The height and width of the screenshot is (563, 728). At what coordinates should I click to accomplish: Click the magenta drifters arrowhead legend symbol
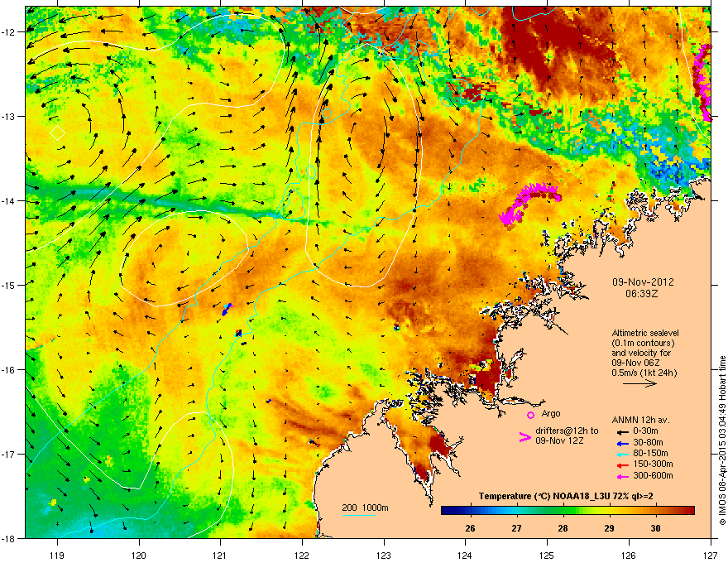coord(524,437)
